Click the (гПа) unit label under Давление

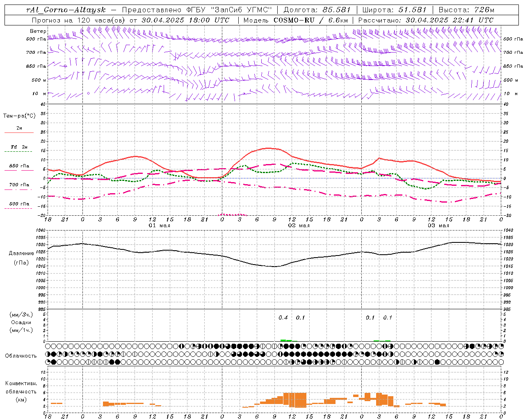[21, 263]
